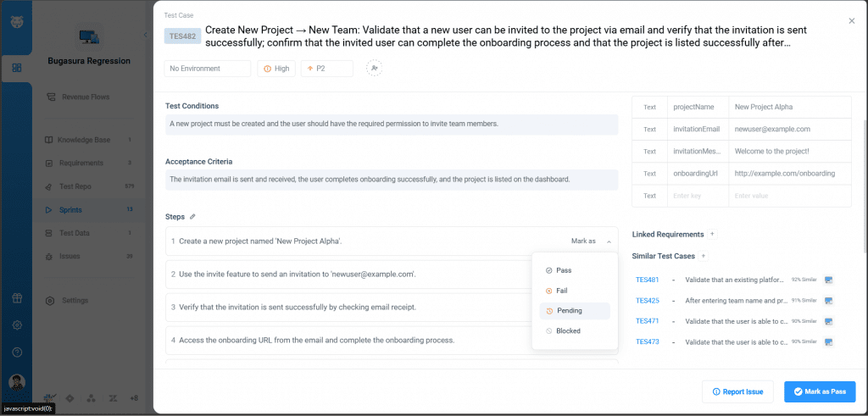Click the help question mark icon in sidebar

click(x=17, y=352)
